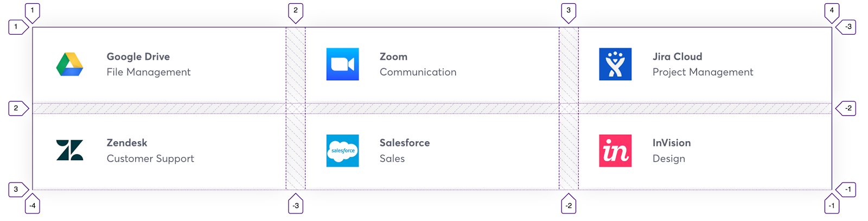Viewport: 868px width, 221px height.
Task: Select the Customer Support subtitle
Action: click(150, 159)
